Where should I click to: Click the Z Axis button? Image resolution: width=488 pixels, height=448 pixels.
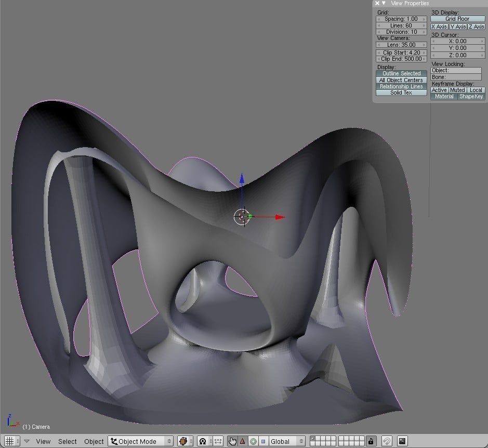pyautogui.click(x=476, y=27)
